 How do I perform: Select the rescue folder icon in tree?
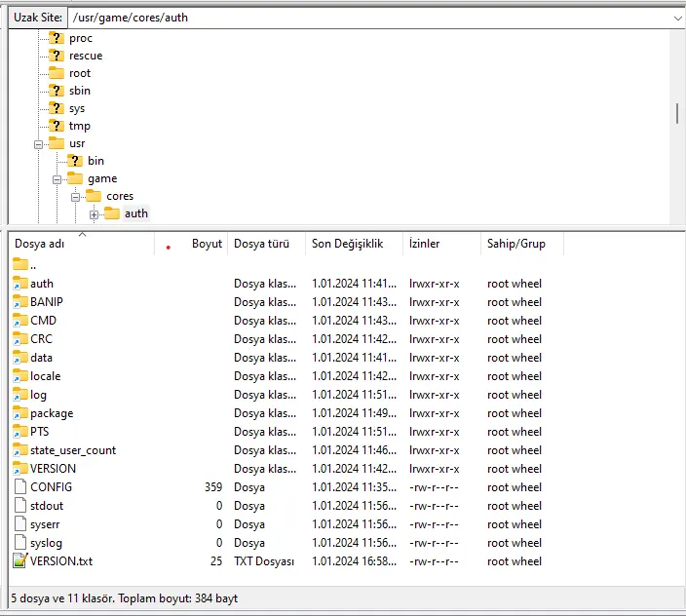57,56
